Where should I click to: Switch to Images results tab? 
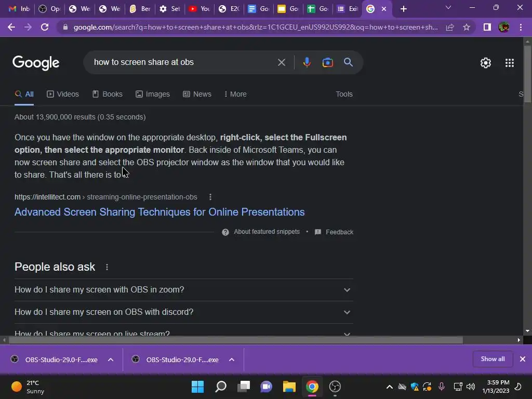tap(153, 95)
